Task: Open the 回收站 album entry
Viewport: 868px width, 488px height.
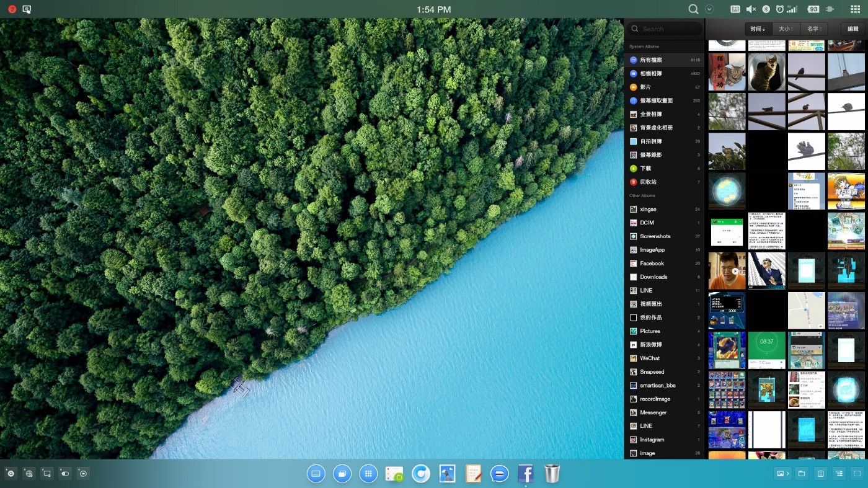Action: (648, 182)
